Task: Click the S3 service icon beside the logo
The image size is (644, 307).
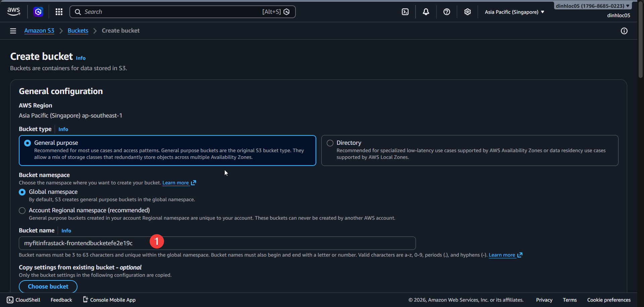Action: (38, 11)
